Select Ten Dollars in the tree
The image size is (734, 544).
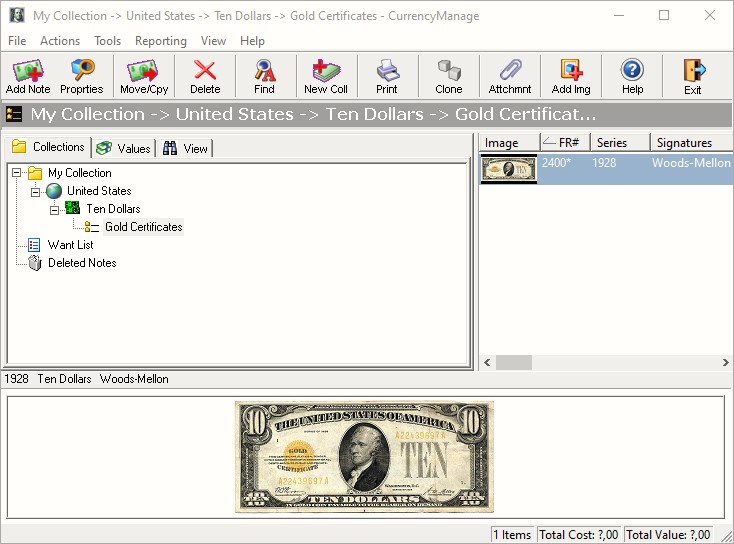point(113,209)
